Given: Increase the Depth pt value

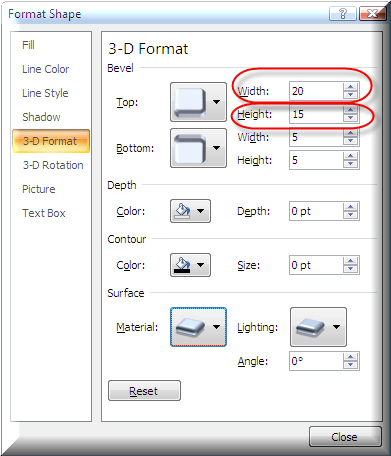Looking at the screenshot, I should [x=350, y=207].
